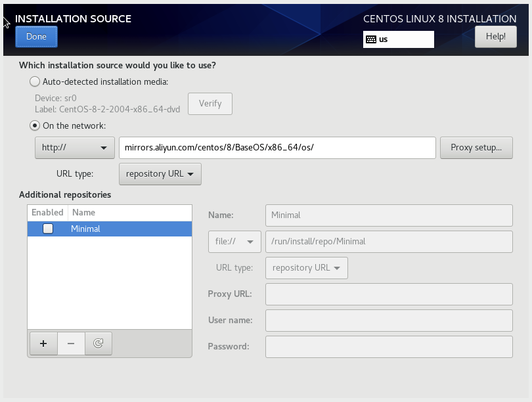
Task: Verify the installation media
Action: (x=210, y=104)
